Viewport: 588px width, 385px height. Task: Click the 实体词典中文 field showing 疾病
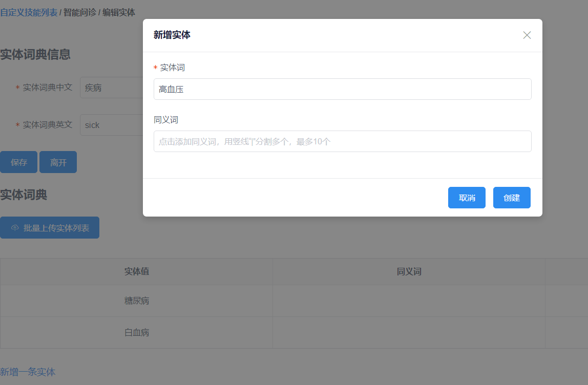(111, 88)
